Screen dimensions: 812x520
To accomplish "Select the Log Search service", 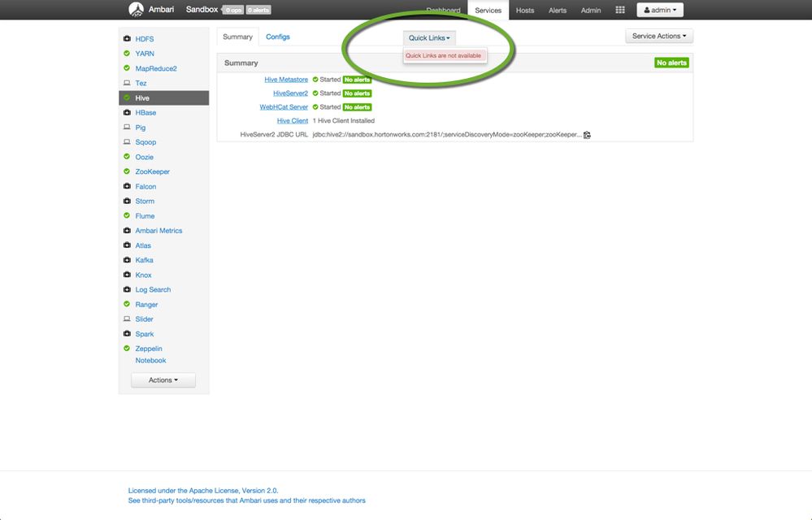I will 153,290.
